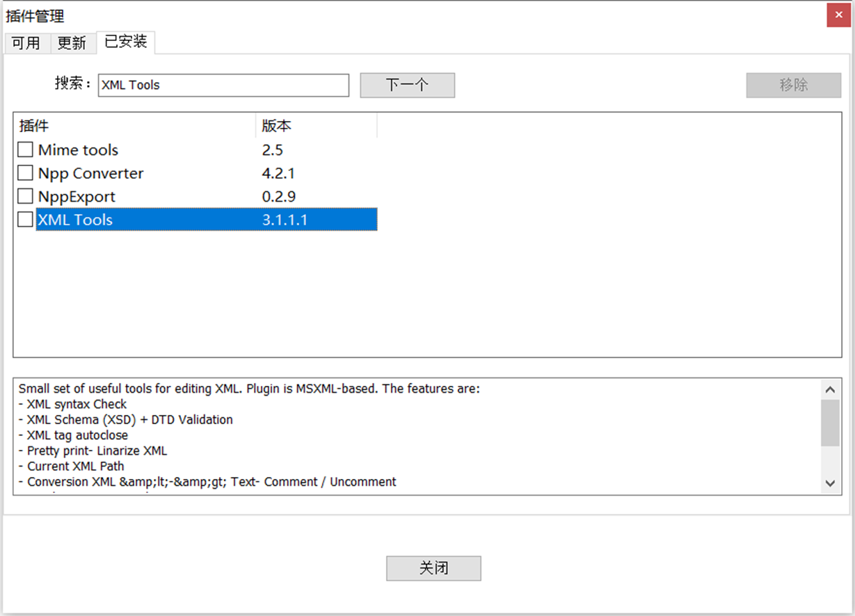Check the Mime tools plugin checkbox
The image size is (855, 616).
25,149
